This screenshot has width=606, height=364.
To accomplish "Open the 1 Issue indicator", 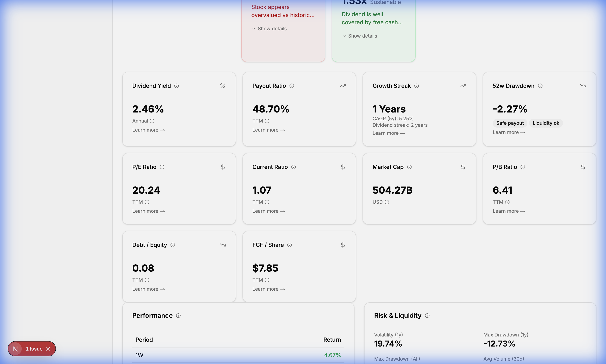I will [x=34, y=349].
